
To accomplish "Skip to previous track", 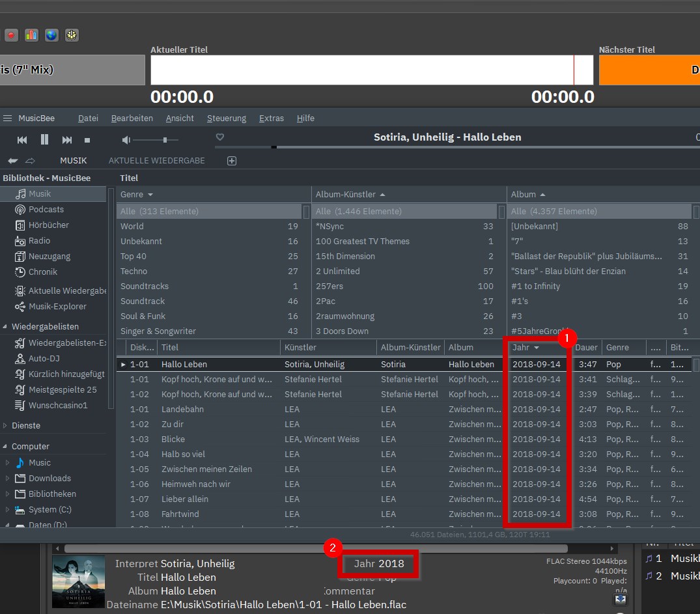I will [x=22, y=140].
